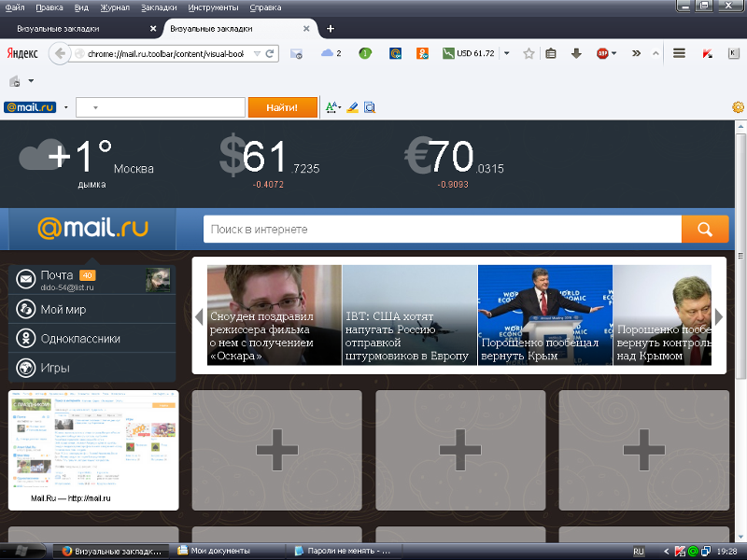
Task: Open the Mail.ru agent toolbar icon
Action: click(395, 53)
